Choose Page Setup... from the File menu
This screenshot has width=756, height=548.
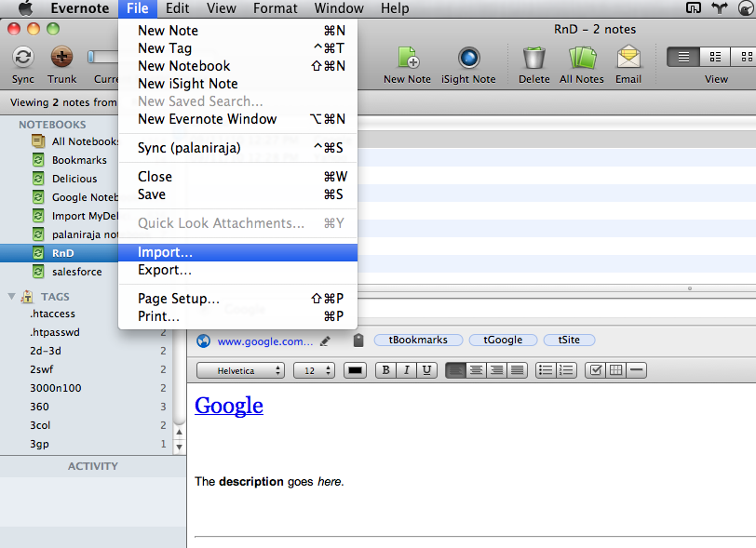point(237,299)
